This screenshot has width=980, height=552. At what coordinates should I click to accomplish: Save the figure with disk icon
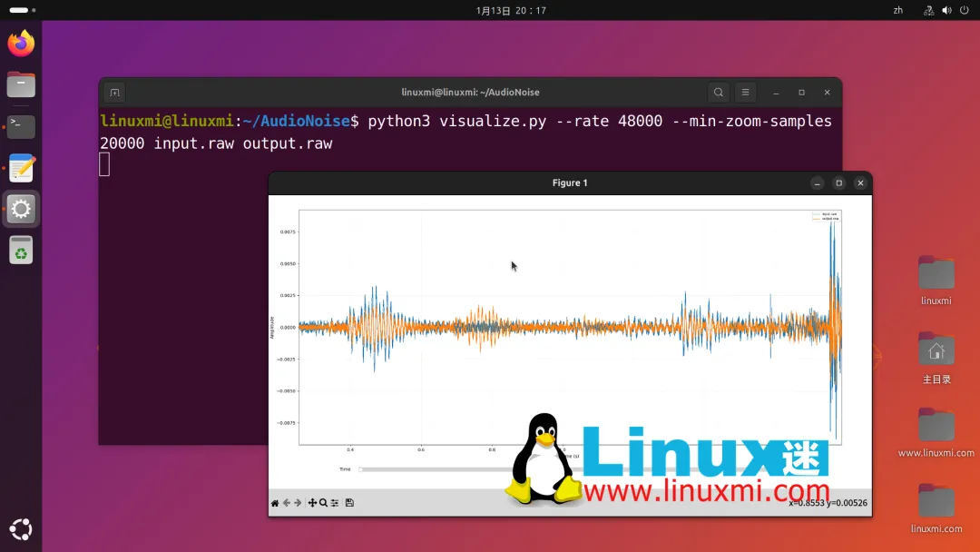click(349, 503)
